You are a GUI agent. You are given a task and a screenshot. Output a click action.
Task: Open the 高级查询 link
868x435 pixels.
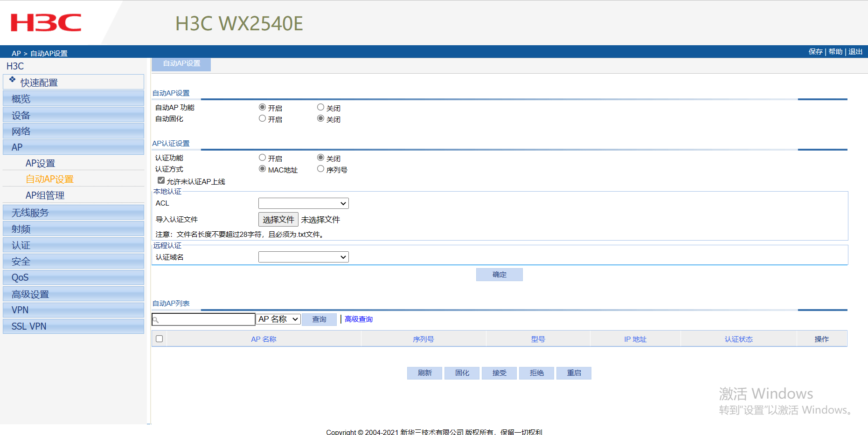[359, 319]
